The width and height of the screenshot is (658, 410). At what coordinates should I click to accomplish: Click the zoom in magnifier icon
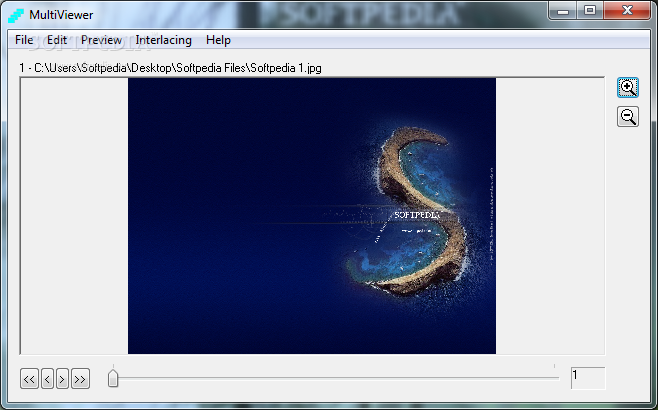coord(628,88)
